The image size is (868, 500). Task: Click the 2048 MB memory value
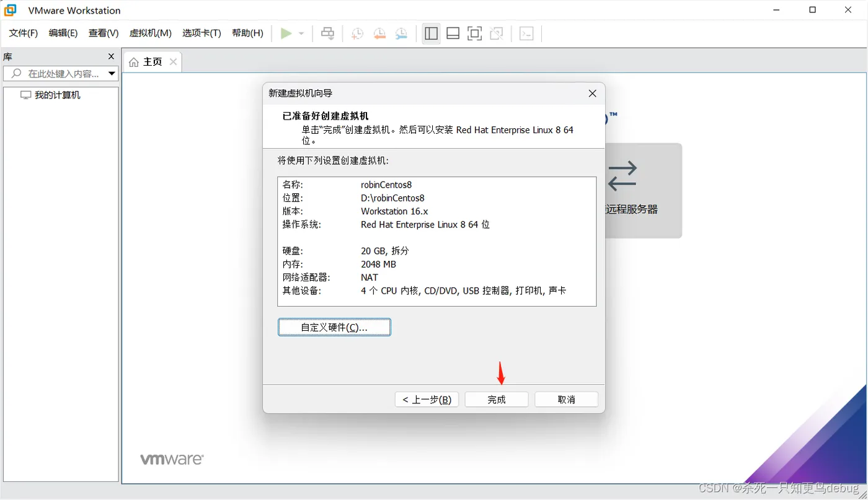(378, 265)
